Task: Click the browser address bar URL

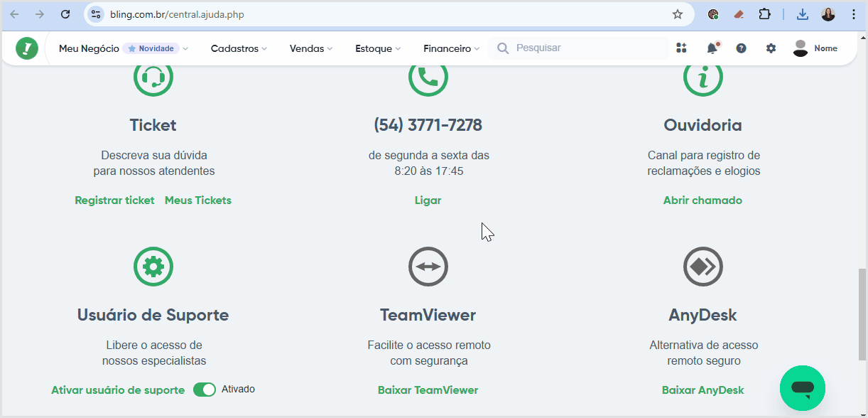Action: click(x=177, y=14)
